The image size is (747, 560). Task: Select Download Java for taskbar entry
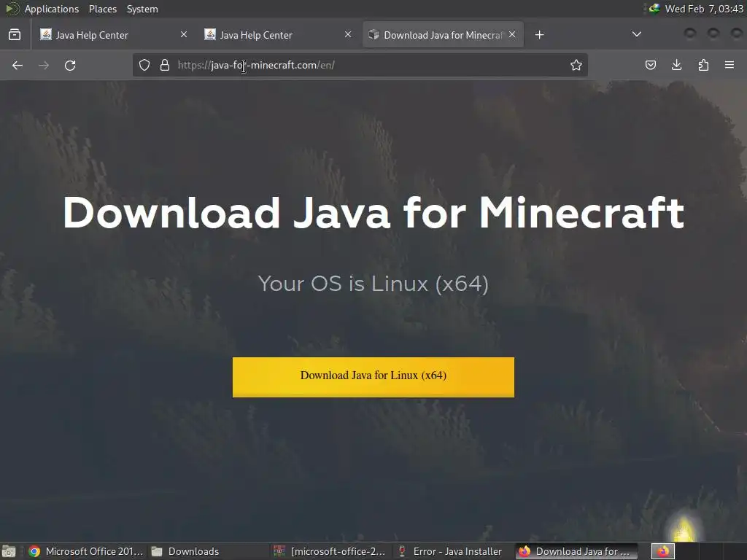tap(576, 551)
